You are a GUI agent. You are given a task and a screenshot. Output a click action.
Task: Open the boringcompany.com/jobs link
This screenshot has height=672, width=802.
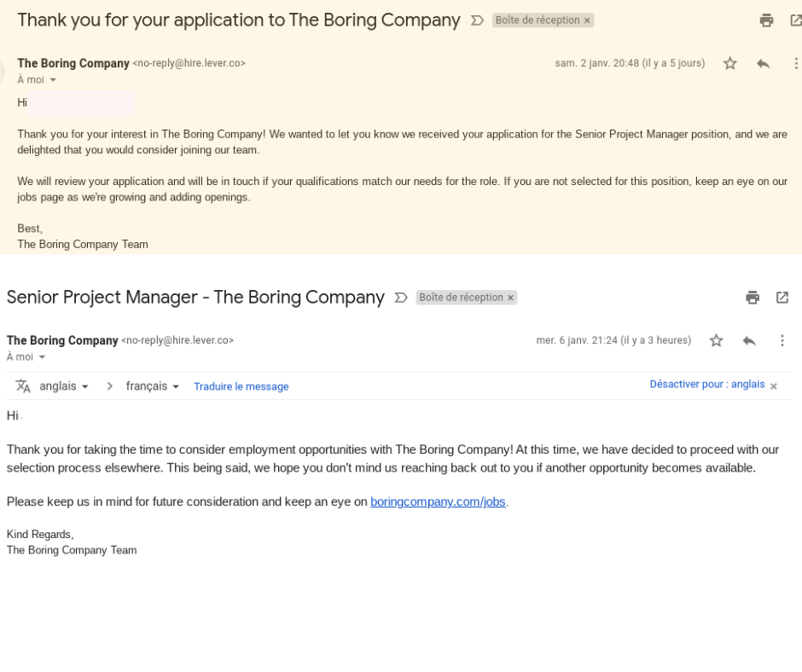(x=438, y=501)
